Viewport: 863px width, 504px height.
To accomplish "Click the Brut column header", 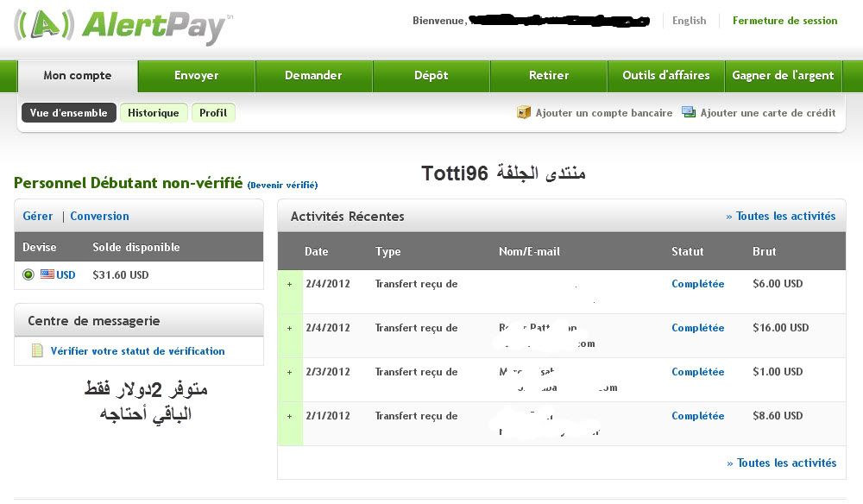I will pyautogui.click(x=764, y=251).
